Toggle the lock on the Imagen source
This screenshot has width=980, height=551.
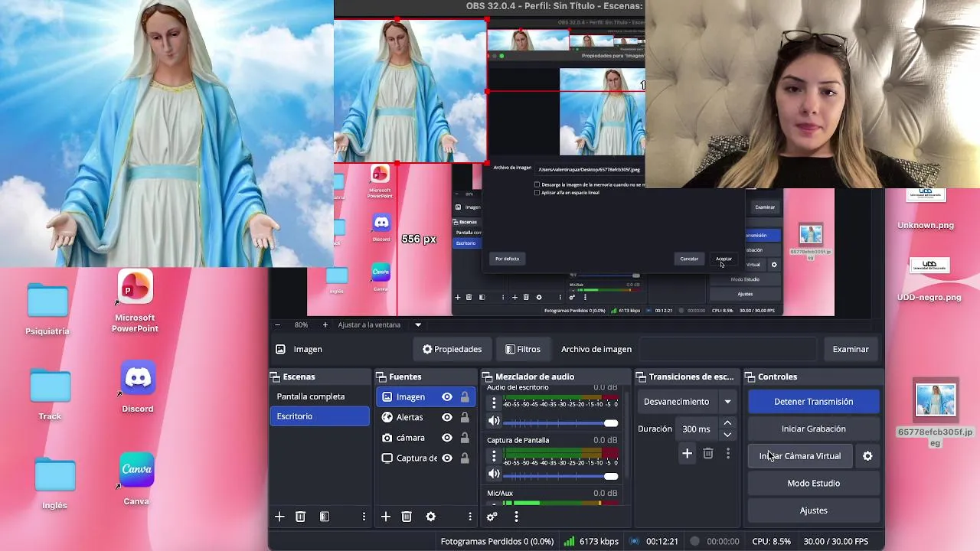[x=465, y=396]
